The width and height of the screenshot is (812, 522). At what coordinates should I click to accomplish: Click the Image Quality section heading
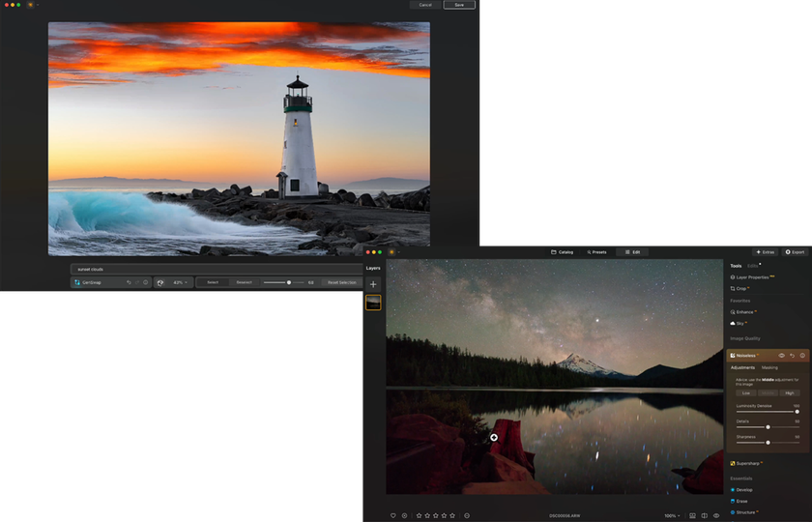tap(745, 338)
